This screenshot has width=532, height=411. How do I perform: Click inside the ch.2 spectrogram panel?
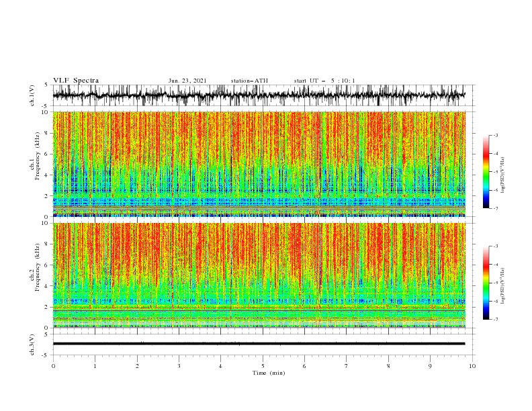(259, 275)
